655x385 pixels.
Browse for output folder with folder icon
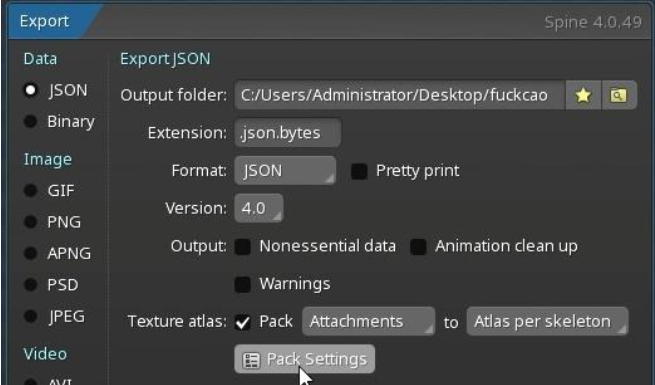coord(619,95)
